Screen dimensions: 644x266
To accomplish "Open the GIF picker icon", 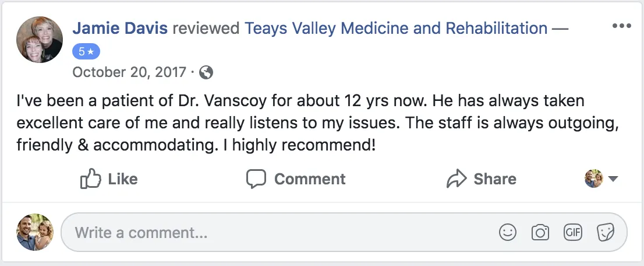I will (573, 233).
